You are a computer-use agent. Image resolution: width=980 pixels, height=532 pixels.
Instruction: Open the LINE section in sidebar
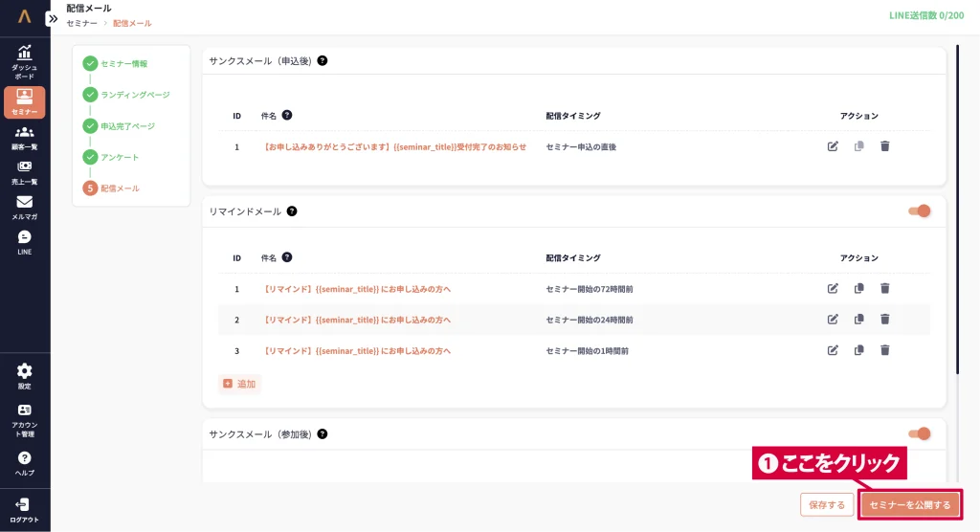(25, 242)
